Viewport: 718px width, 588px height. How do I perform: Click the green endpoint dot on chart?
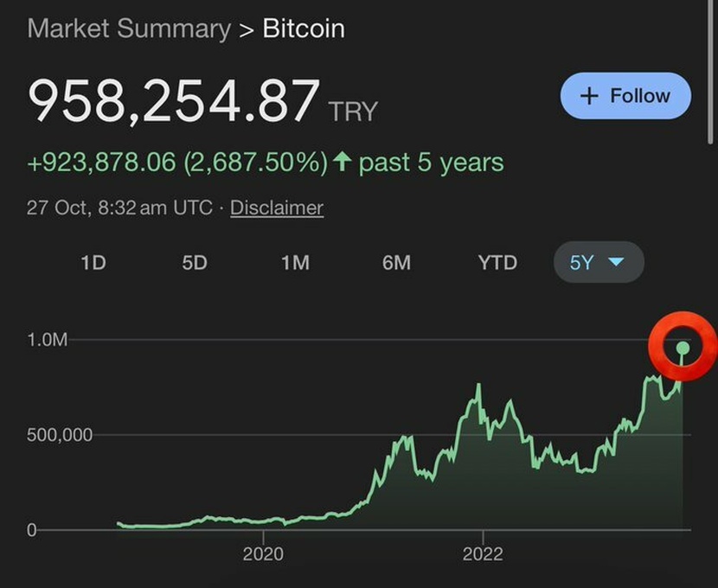(x=683, y=348)
